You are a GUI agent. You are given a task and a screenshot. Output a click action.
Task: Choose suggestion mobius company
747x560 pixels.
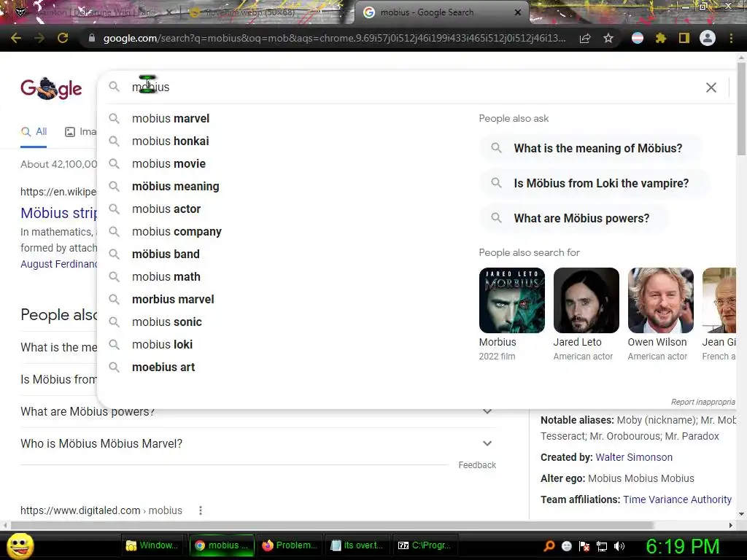click(x=177, y=231)
